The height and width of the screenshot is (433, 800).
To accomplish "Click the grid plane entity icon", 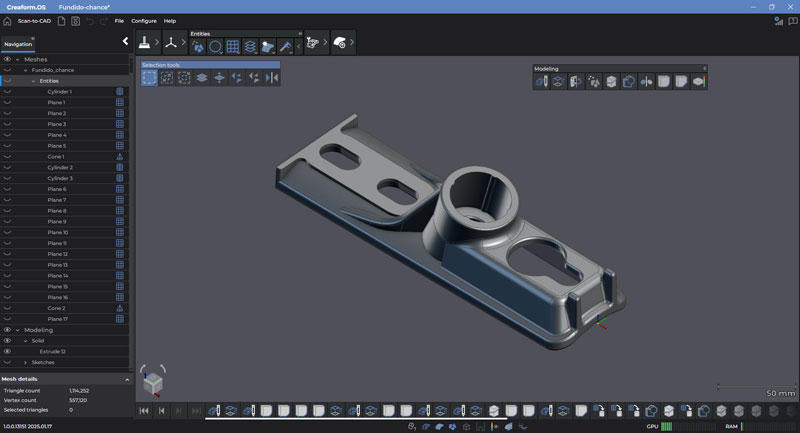I will coord(232,46).
